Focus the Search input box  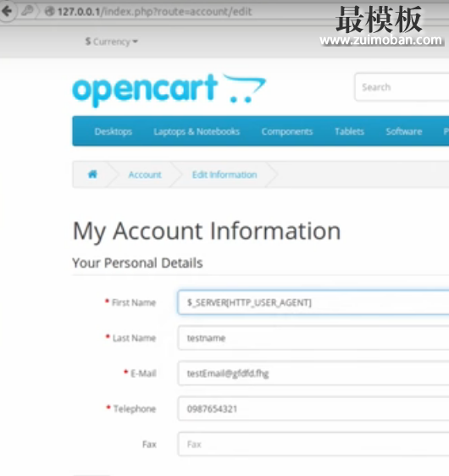402,87
